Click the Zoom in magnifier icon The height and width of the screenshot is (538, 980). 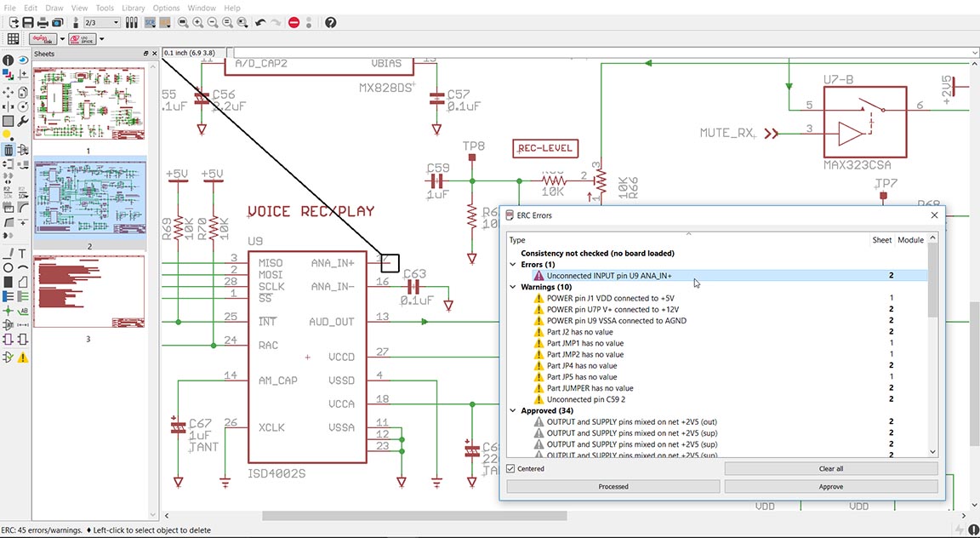pyautogui.click(x=197, y=22)
